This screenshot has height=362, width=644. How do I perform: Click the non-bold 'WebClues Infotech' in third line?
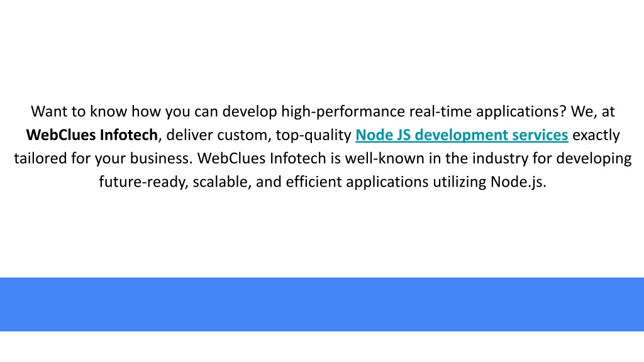pos(262,158)
